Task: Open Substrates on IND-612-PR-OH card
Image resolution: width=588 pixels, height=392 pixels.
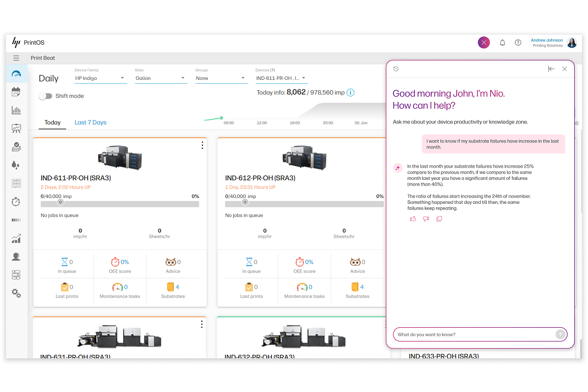Action: (358, 290)
